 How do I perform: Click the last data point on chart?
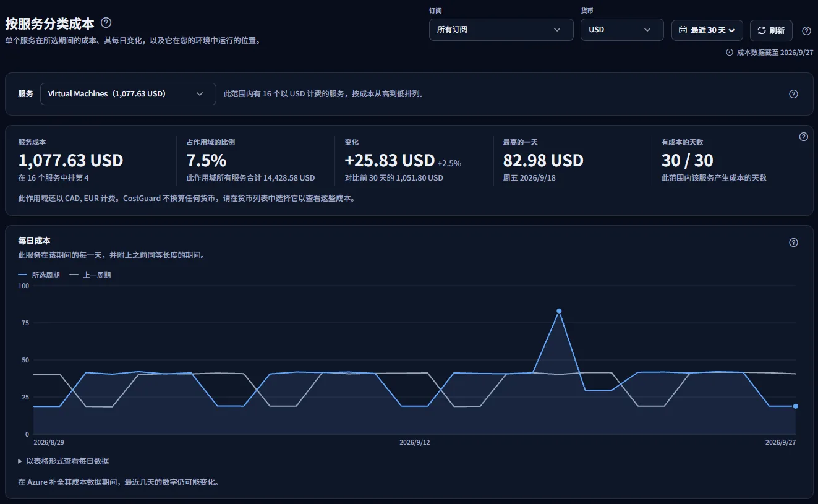click(796, 406)
